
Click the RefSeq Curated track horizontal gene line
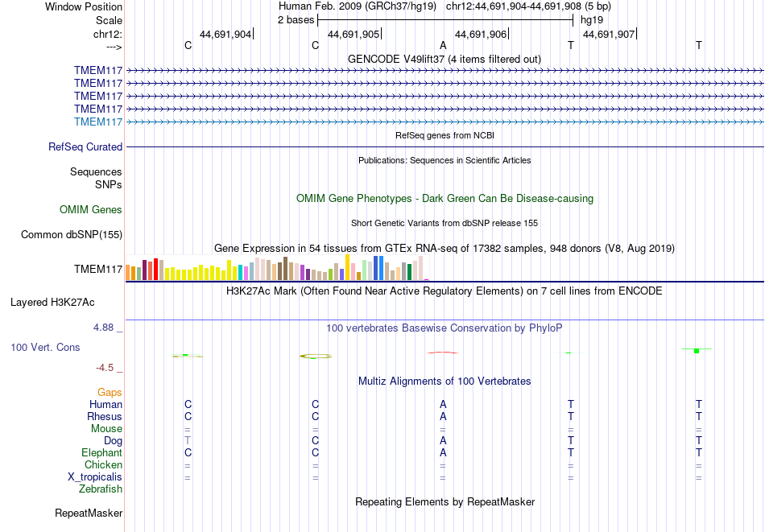(x=445, y=146)
